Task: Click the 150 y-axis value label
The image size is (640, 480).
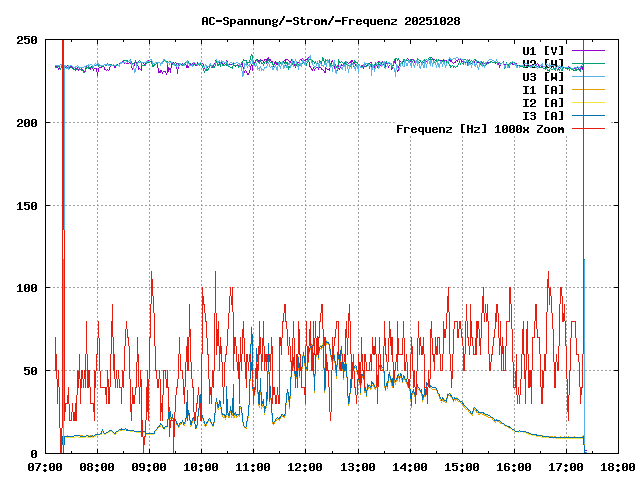Action: coord(28,206)
